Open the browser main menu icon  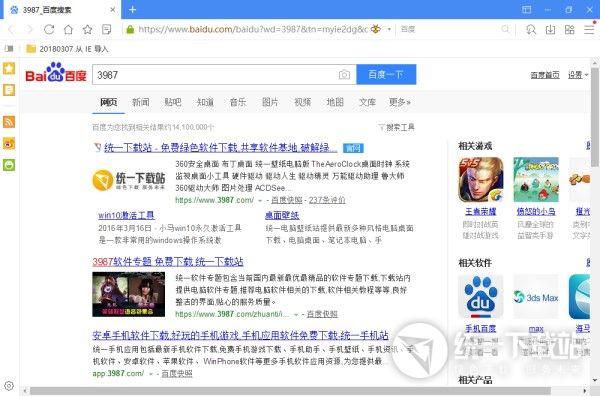[589, 29]
